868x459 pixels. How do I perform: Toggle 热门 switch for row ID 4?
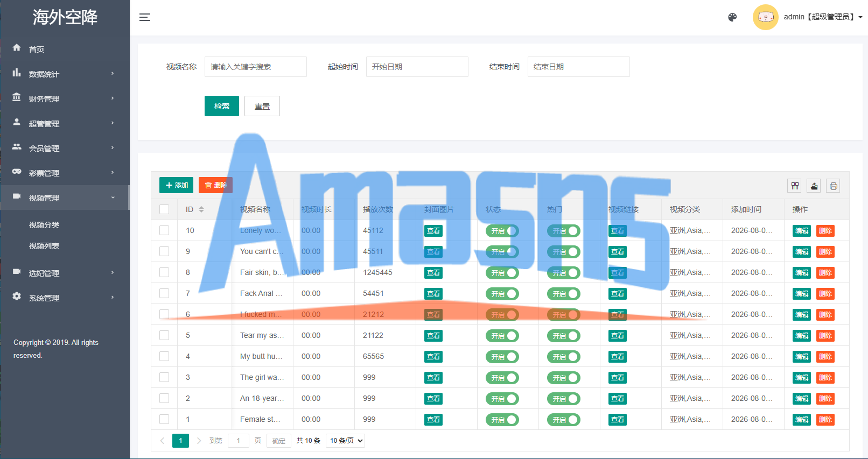point(563,357)
